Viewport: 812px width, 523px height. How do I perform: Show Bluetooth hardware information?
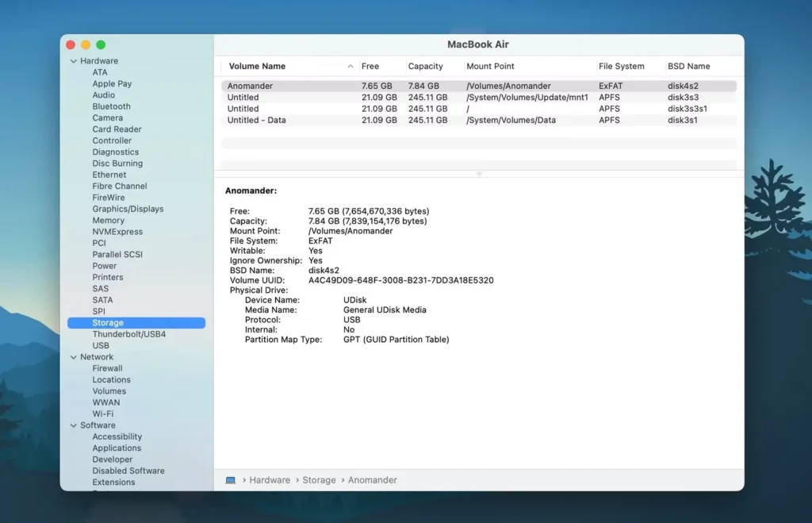[111, 107]
